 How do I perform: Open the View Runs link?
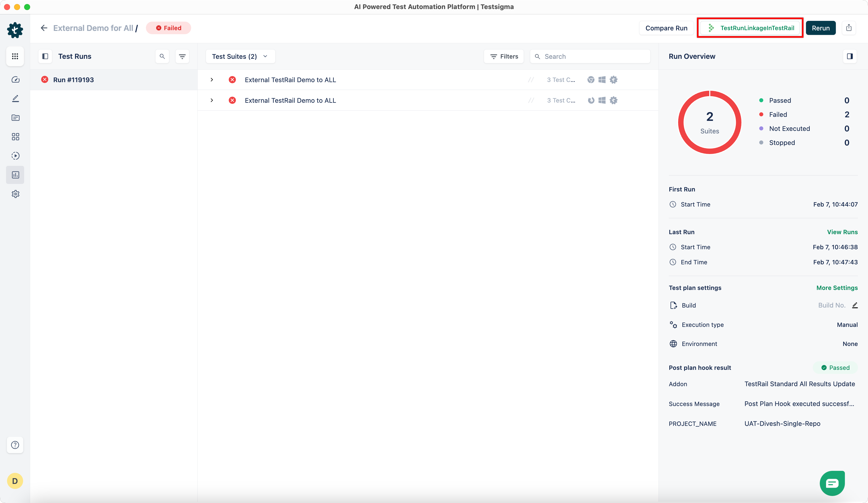click(842, 232)
